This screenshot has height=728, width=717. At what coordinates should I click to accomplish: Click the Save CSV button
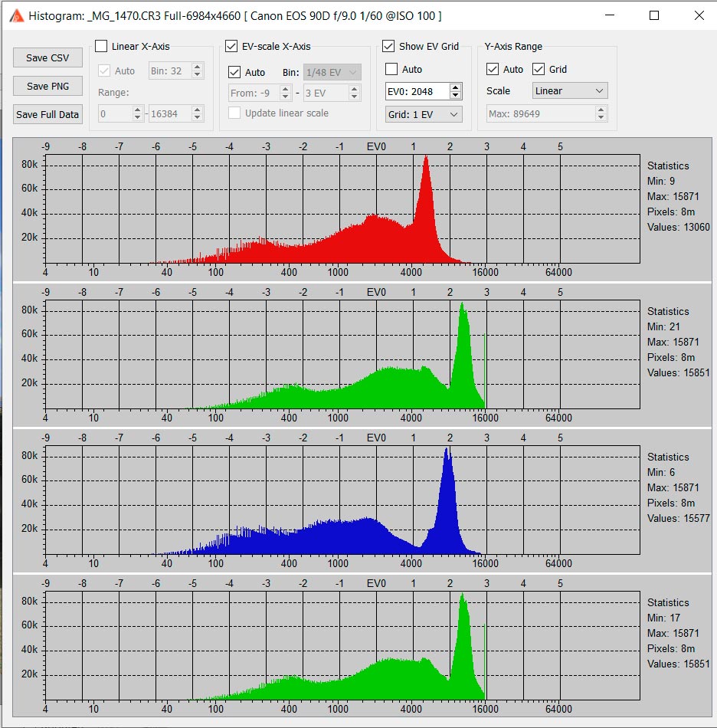tap(47, 58)
